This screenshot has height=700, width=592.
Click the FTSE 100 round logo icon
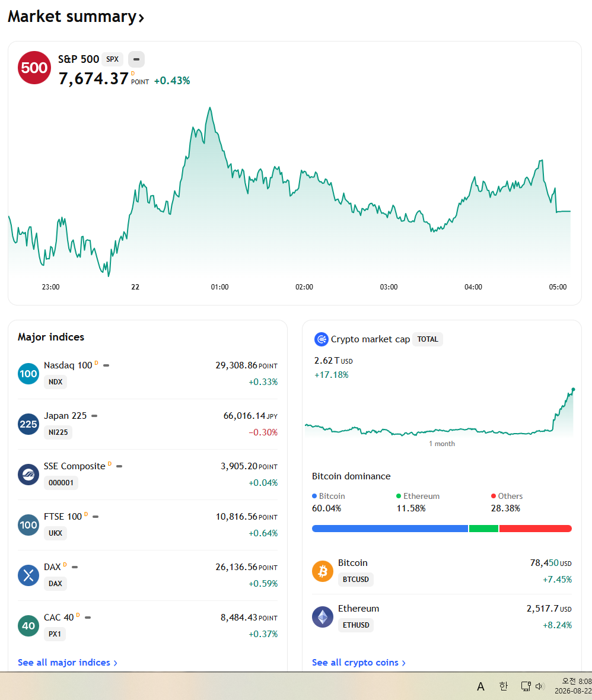[x=28, y=525]
